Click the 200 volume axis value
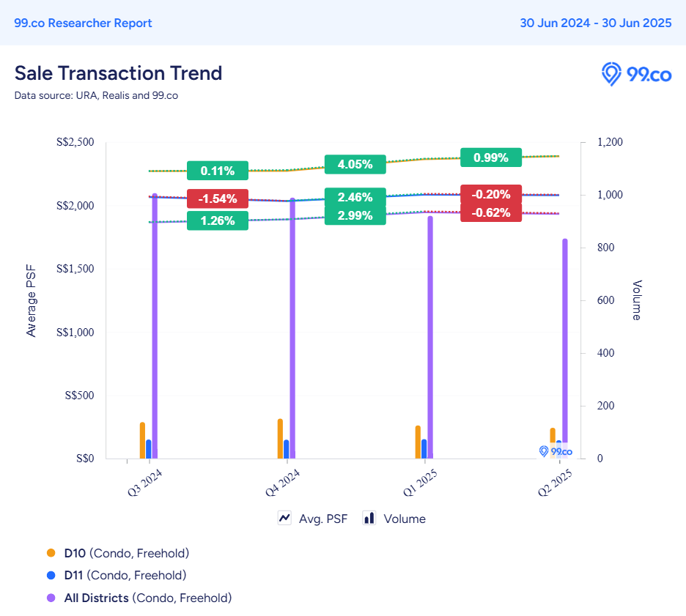This screenshot has width=686, height=616. click(x=606, y=406)
